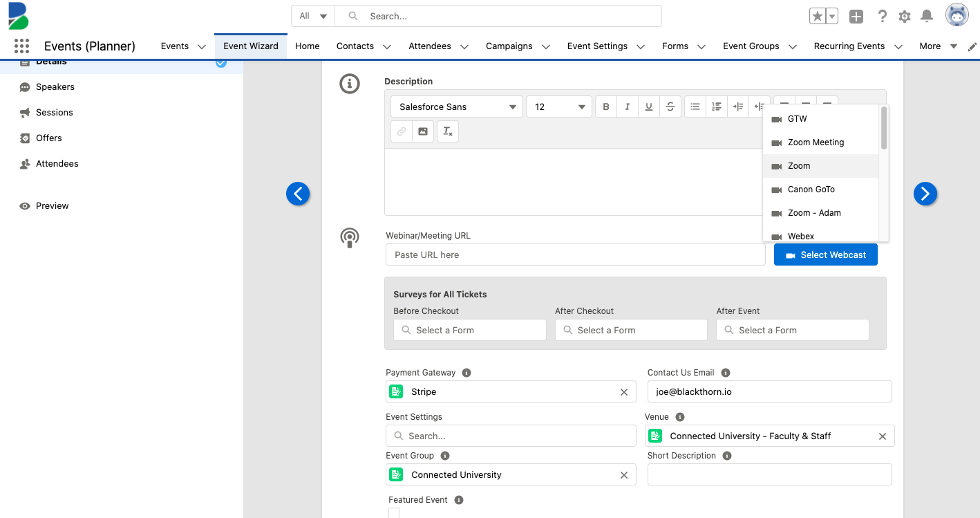Insert a numbered list

(x=717, y=107)
